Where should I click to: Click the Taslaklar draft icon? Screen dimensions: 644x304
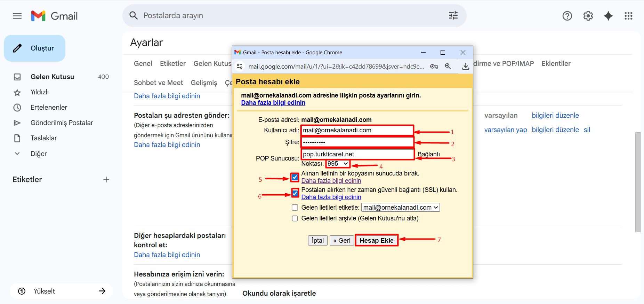pos(17,138)
